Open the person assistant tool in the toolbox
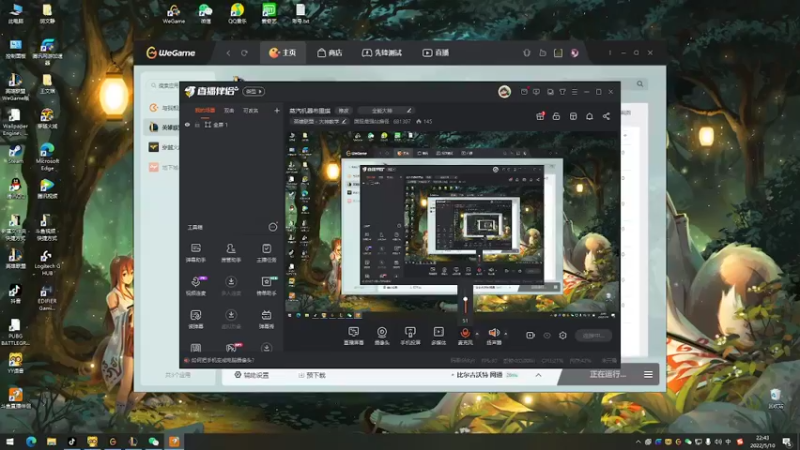Screen dimensions: 800x450 coord(231,253)
